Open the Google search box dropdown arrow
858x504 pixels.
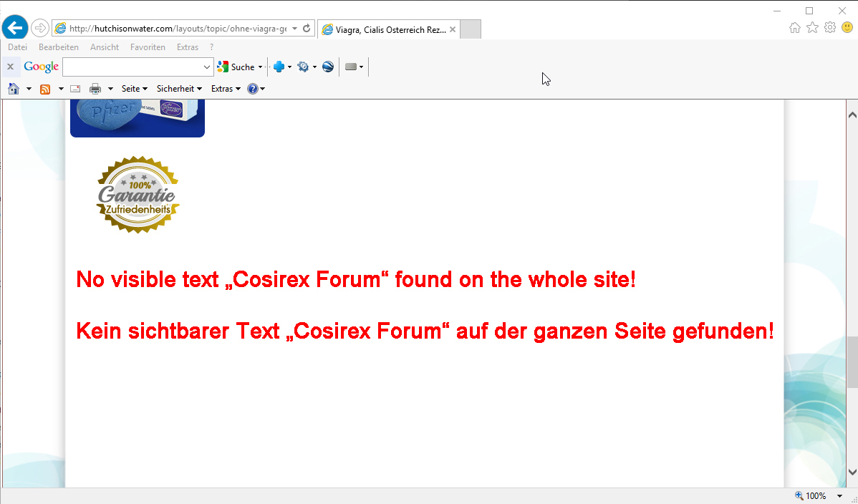[208, 67]
